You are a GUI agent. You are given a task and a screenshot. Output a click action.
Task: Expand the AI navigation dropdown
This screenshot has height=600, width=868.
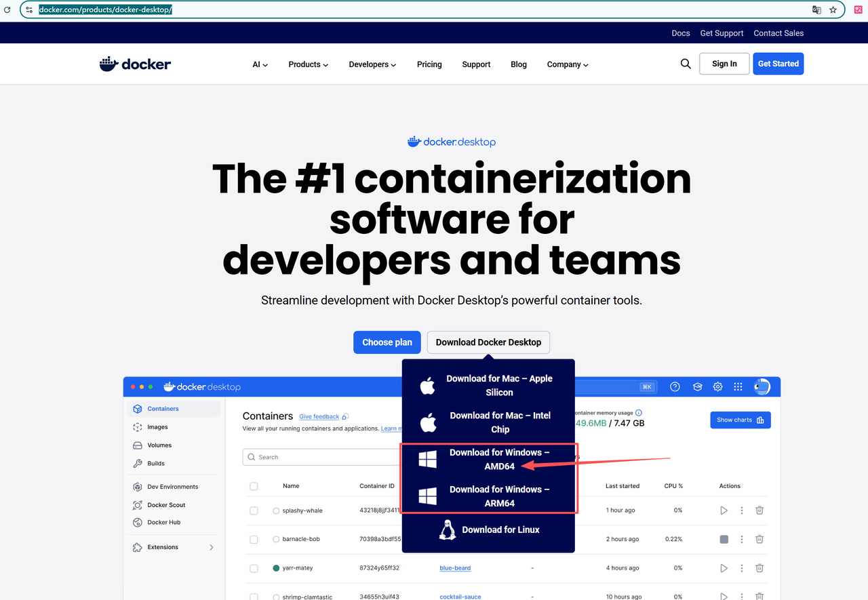pos(260,64)
